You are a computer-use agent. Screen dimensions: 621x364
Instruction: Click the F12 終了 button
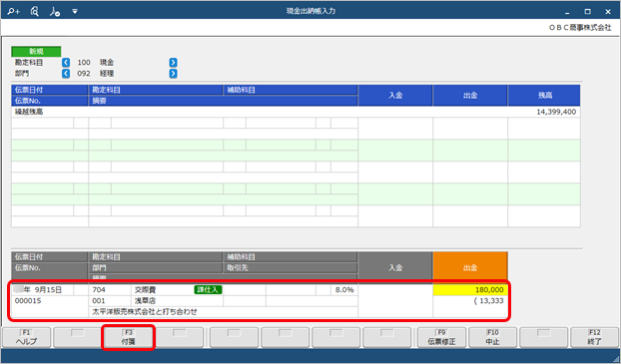594,337
